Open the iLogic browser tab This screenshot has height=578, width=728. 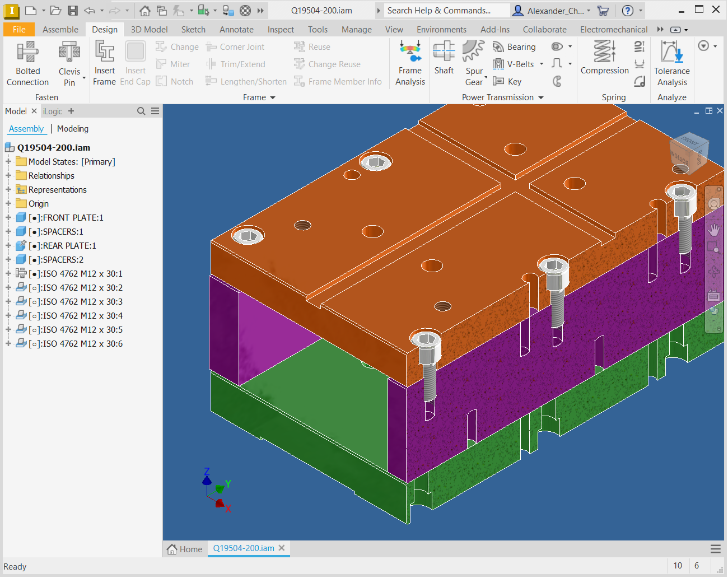(x=53, y=111)
